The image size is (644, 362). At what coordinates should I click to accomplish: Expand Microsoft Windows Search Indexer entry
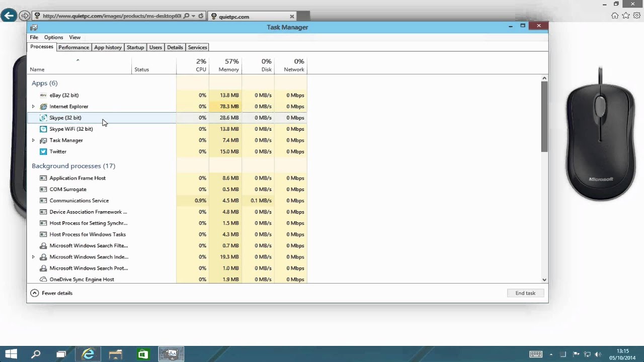point(33,257)
